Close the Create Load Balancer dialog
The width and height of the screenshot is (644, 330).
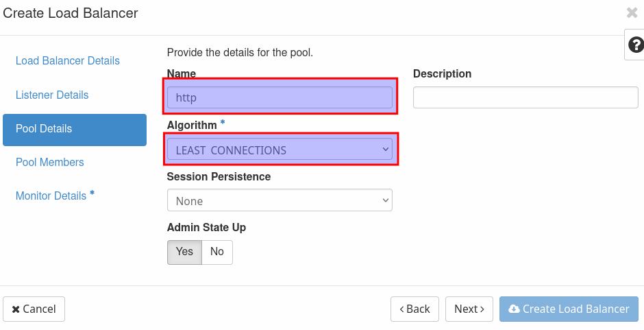(x=632, y=12)
